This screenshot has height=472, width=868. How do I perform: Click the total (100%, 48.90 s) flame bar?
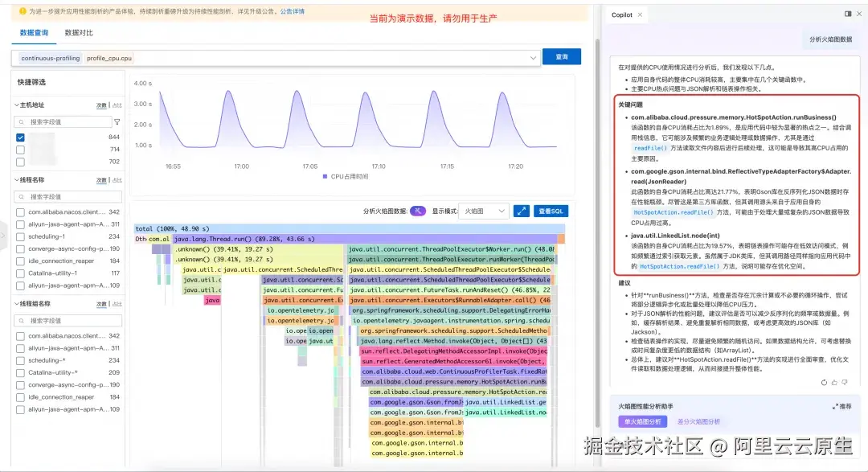350,228
